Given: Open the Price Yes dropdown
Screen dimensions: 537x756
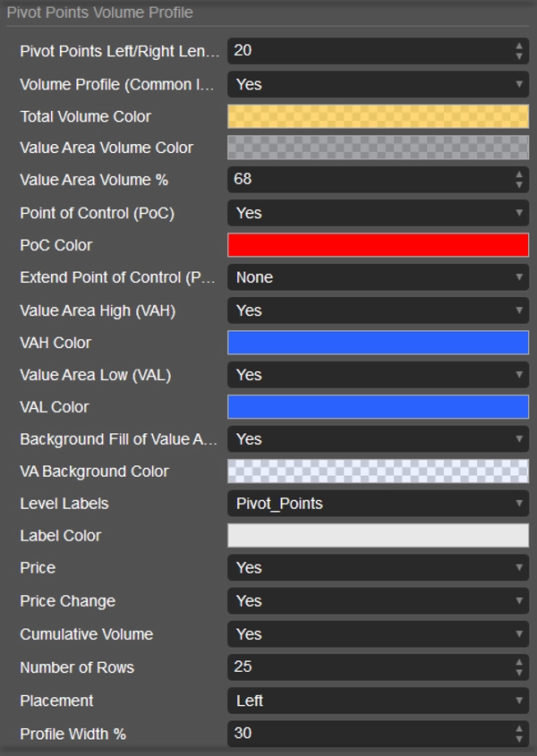Looking at the screenshot, I should click(378, 568).
